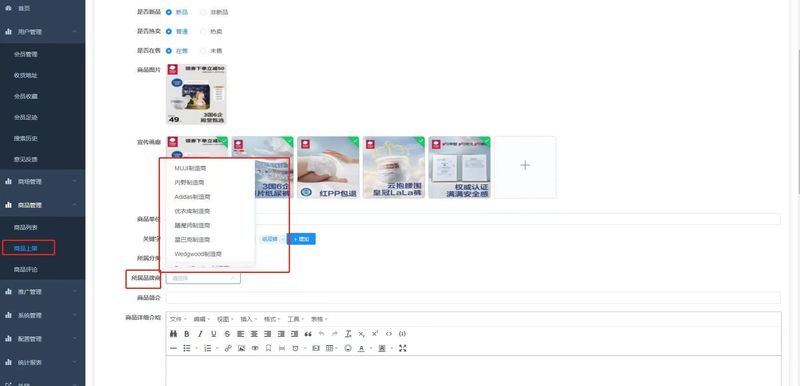Click the insert image icon in editor
Viewport: 800px width, 386px height.
tap(241, 348)
